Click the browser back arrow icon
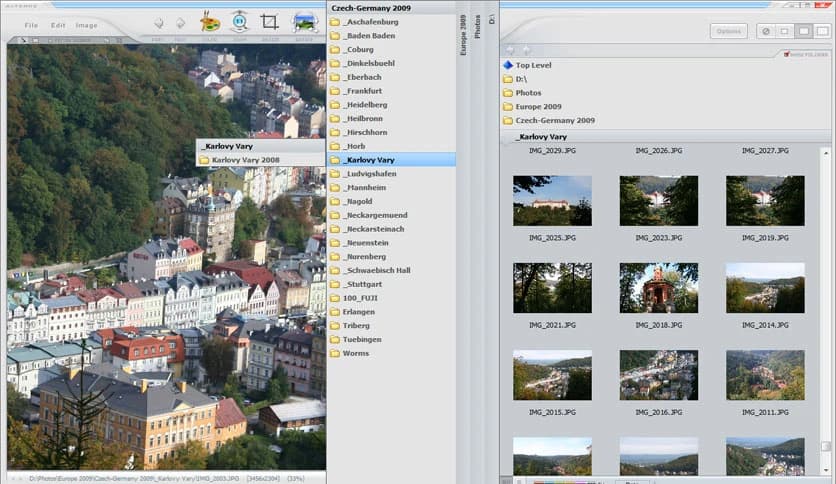Screen dimensions: 836x484 point(510,49)
